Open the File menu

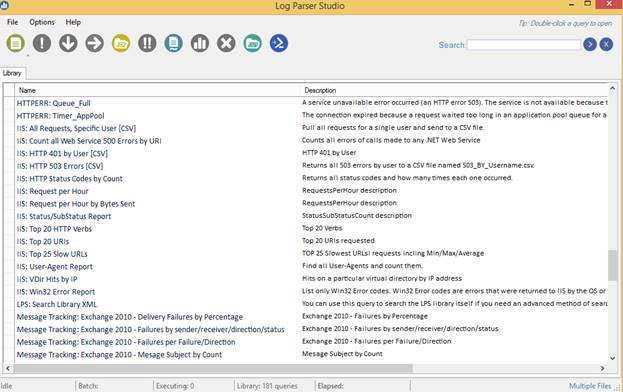[x=12, y=22]
